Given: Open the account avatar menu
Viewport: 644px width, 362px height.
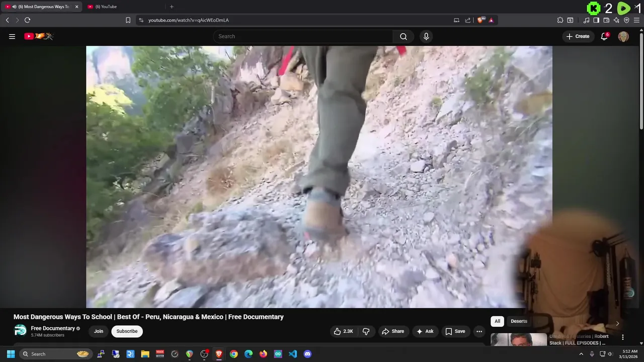Looking at the screenshot, I should click(623, 36).
